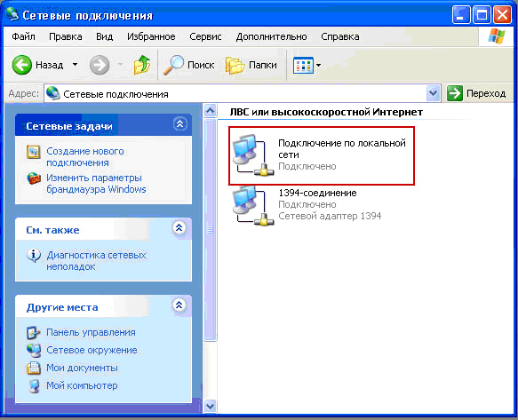
Task: Click the Переход go button
Action: pos(476,93)
